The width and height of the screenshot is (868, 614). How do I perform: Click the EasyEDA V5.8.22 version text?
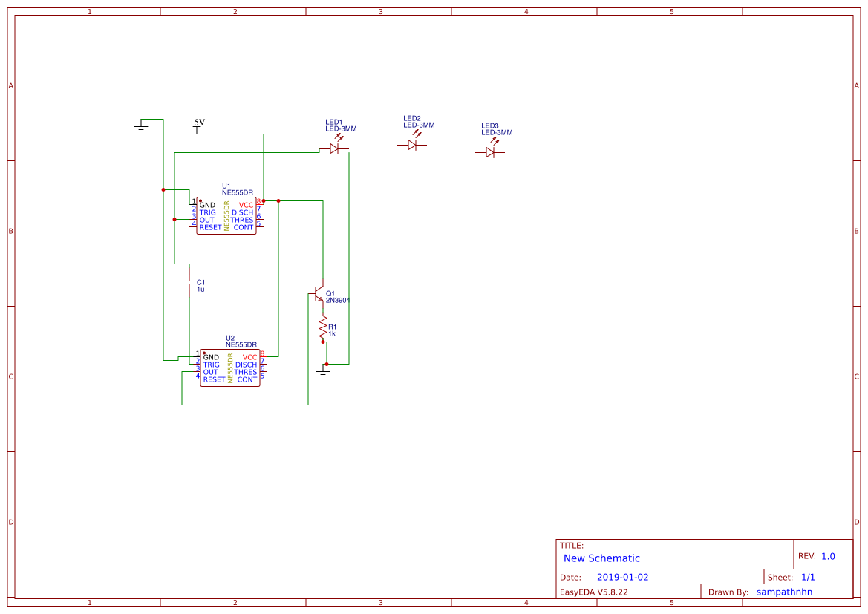click(x=594, y=592)
